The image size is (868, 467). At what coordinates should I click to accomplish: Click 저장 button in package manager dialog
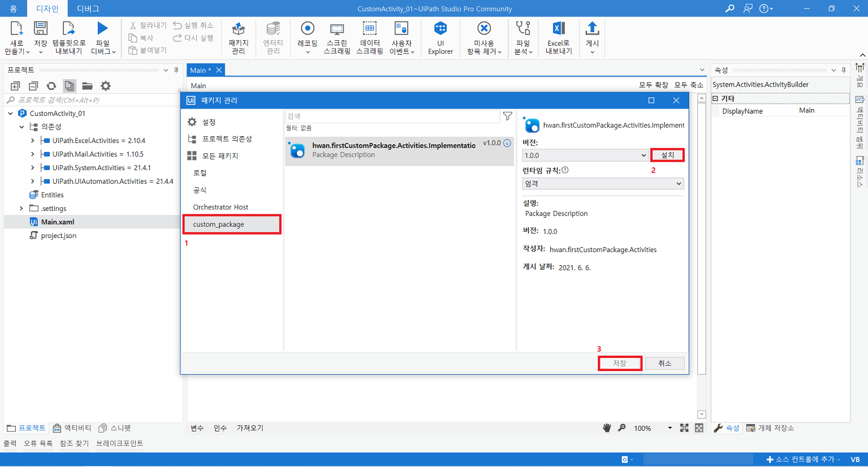[620, 363]
